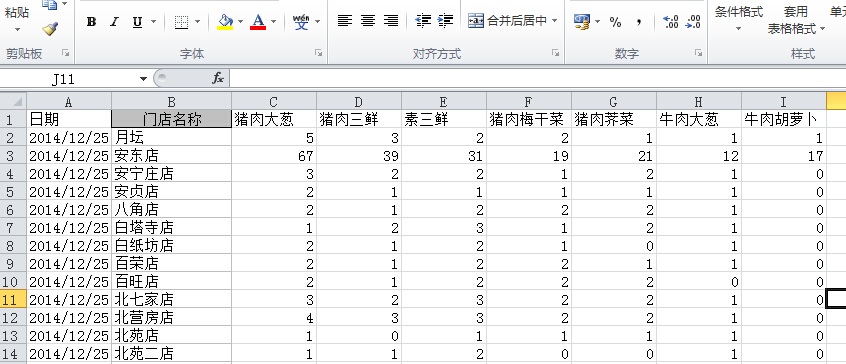Open the 数字 dialog launcher
This screenshot has width=846, height=364.
(x=699, y=53)
